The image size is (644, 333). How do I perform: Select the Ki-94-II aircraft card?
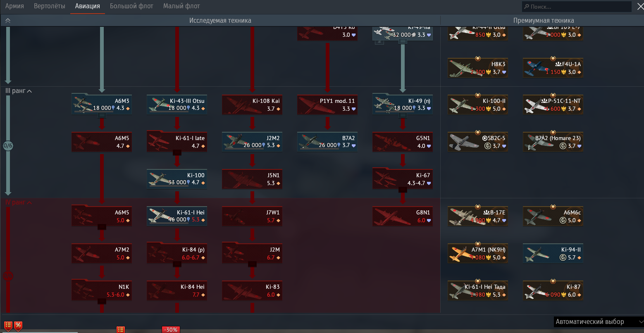coord(553,254)
